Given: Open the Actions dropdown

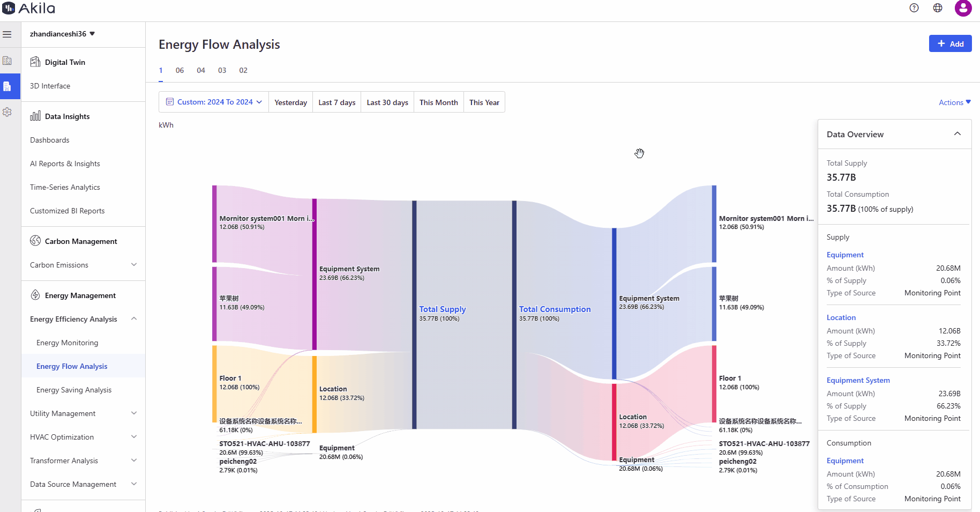Looking at the screenshot, I should 954,102.
